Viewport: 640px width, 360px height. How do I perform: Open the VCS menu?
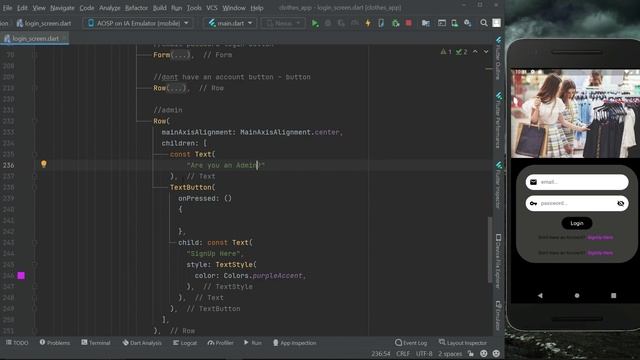click(x=211, y=8)
